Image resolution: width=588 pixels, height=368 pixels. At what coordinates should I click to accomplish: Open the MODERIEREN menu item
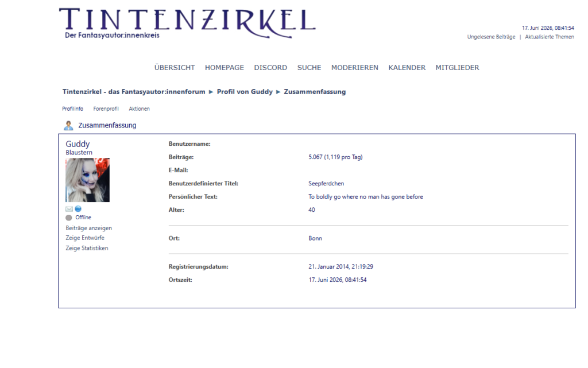point(355,67)
